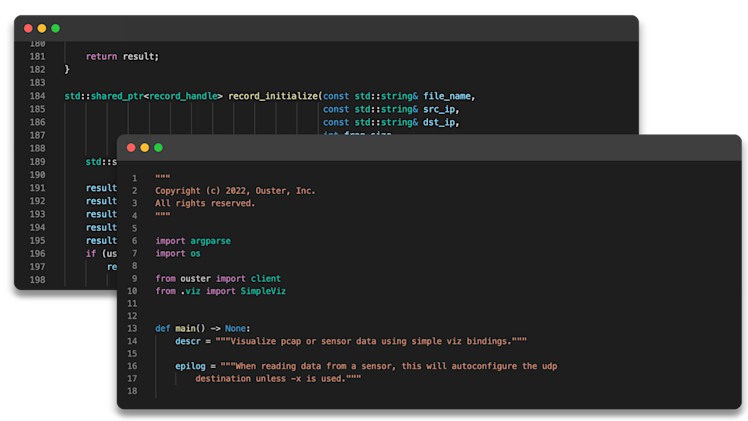748x421 pixels.
Task: Click 'All rights reserved.' comment line
Action: coord(205,203)
